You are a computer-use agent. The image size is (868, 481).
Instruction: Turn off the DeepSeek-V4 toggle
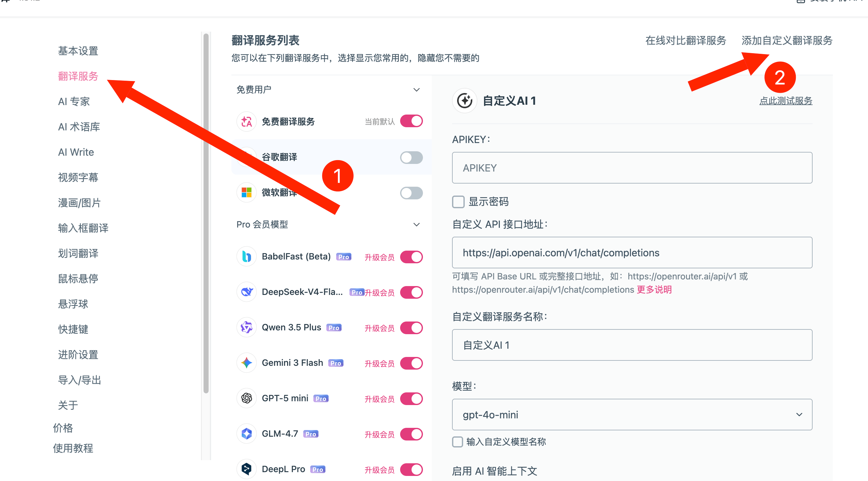(x=411, y=292)
